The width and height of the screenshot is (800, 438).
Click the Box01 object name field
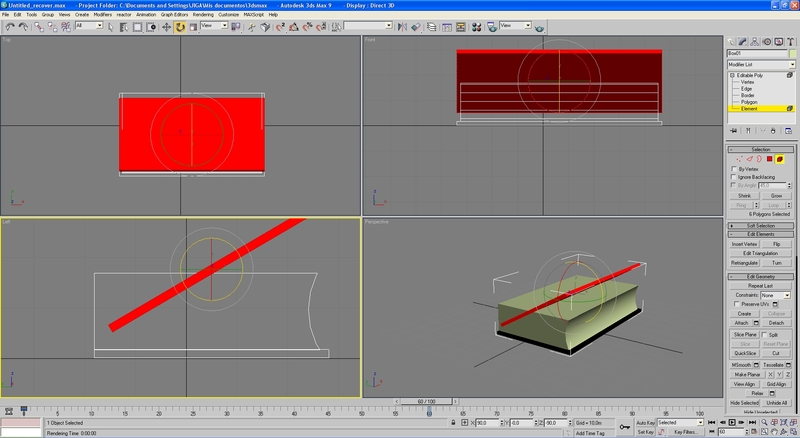[757, 54]
